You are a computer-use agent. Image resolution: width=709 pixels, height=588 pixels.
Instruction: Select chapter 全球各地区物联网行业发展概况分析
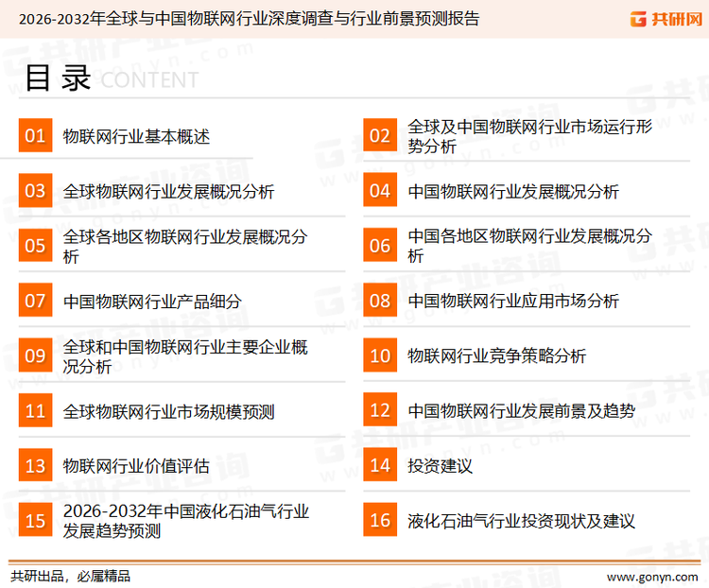(185, 246)
